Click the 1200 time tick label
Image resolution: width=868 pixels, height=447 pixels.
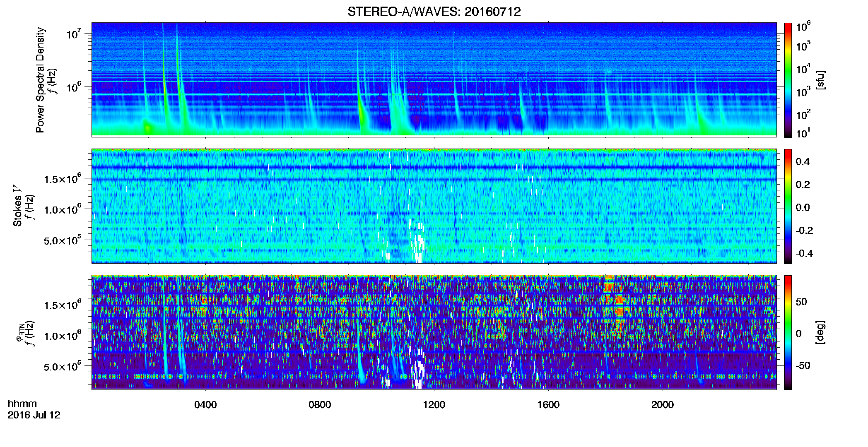click(434, 404)
